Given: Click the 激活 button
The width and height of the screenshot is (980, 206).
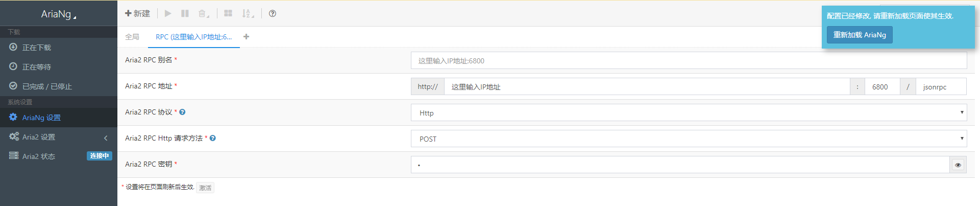Looking at the screenshot, I should tap(205, 188).
